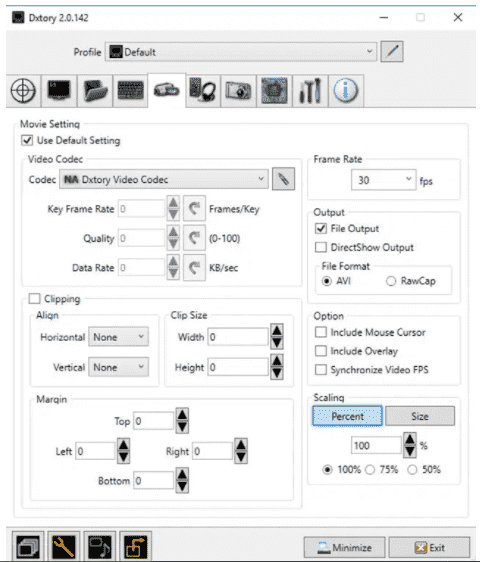Close the Dxtory window
This screenshot has height=562, width=480.
point(458,17)
